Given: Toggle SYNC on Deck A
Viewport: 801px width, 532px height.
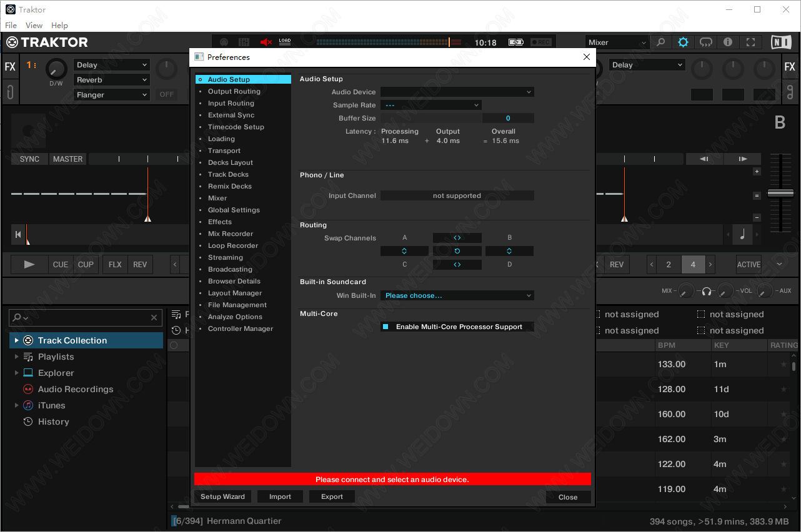Looking at the screenshot, I should pos(29,159).
